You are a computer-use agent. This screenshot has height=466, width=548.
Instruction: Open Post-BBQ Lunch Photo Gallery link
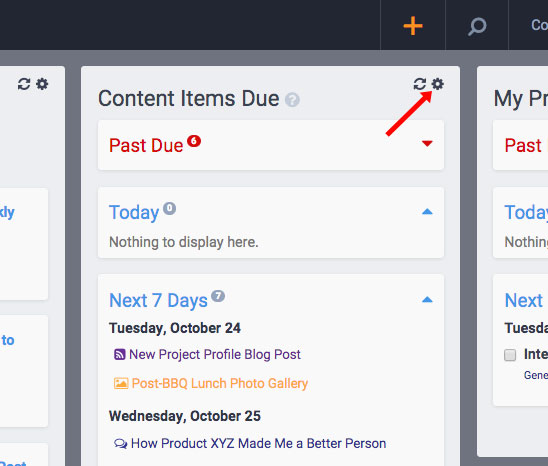(220, 383)
